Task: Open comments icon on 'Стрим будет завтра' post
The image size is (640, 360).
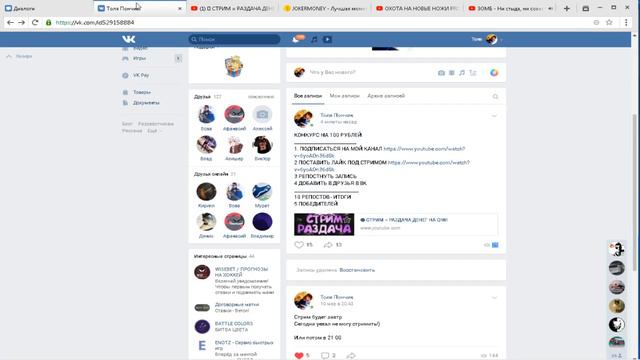Action: click(325, 355)
